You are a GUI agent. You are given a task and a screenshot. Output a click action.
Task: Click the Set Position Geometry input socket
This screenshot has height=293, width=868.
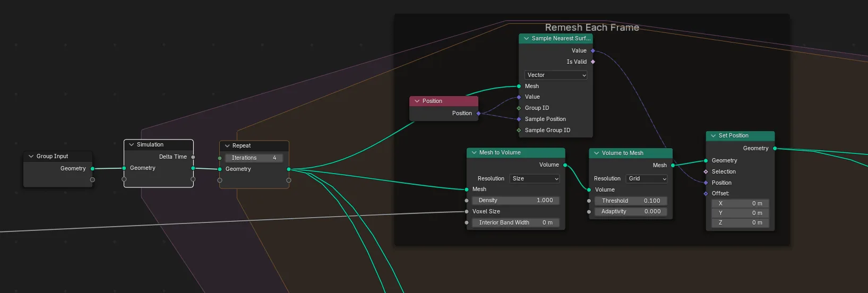coord(706,160)
